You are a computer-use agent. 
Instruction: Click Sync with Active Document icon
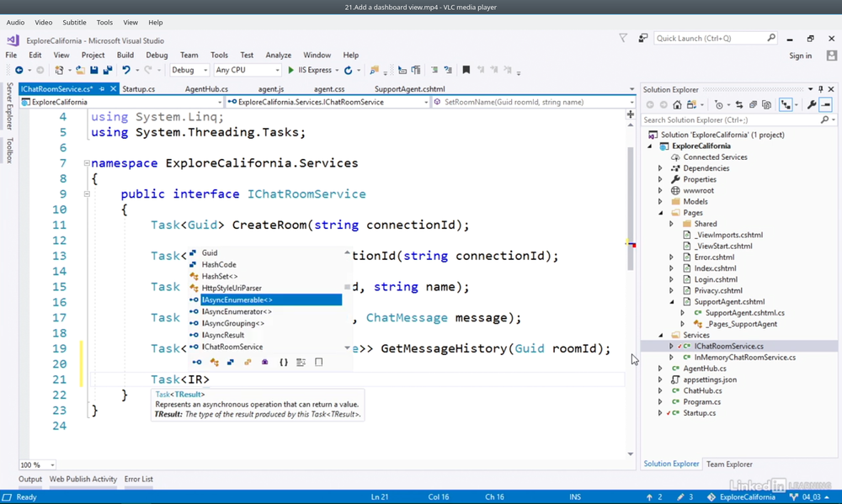click(x=739, y=104)
